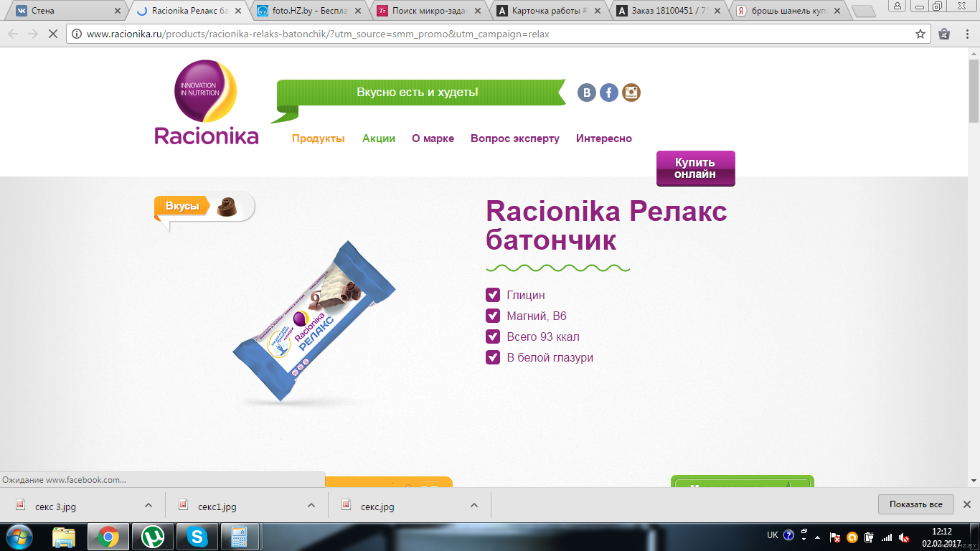Viewport: 980px width, 551px height.
Task: Click the Racionika logo
Action: point(207,103)
